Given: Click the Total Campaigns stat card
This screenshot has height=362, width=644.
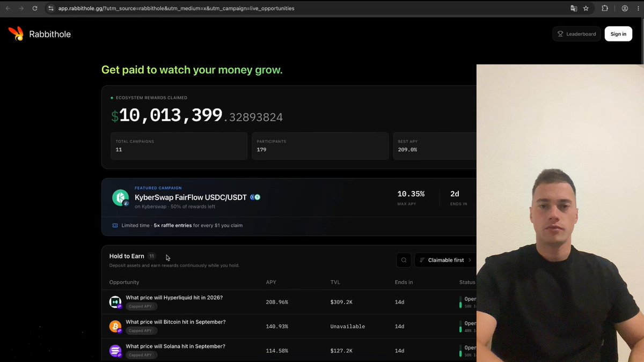Looking at the screenshot, I should (179, 146).
